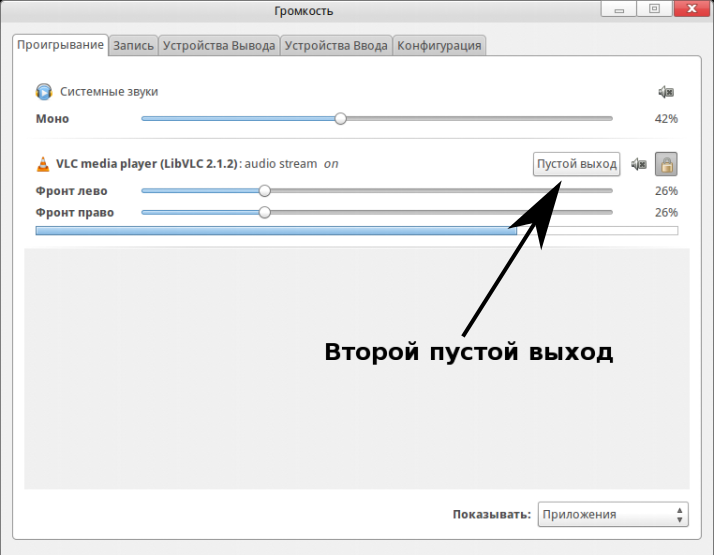This screenshot has height=555, width=714.
Task: Click the Фронт лево 26% value
Action: [x=666, y=191]
